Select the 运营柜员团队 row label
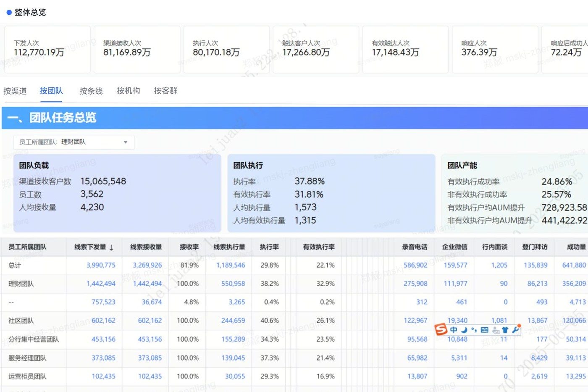 27,376
